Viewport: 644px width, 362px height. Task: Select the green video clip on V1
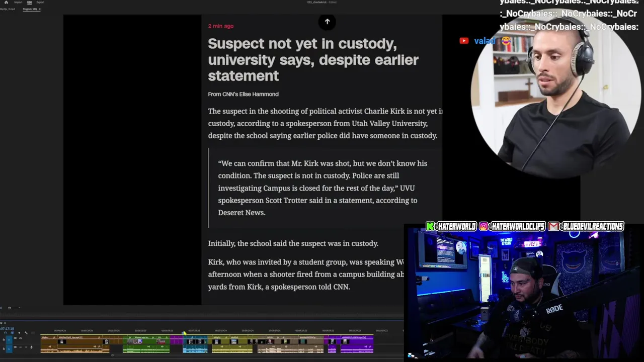tap(146, 339)
